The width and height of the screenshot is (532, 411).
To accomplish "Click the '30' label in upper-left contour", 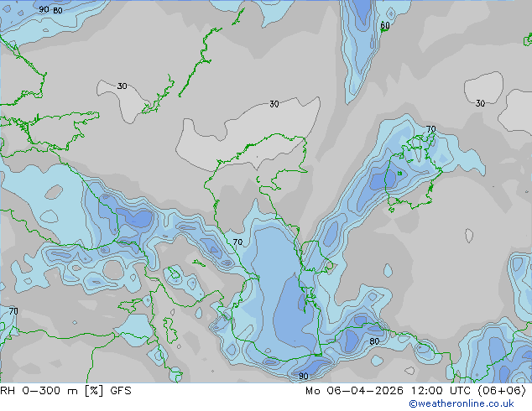I will [x=122, y=86].
